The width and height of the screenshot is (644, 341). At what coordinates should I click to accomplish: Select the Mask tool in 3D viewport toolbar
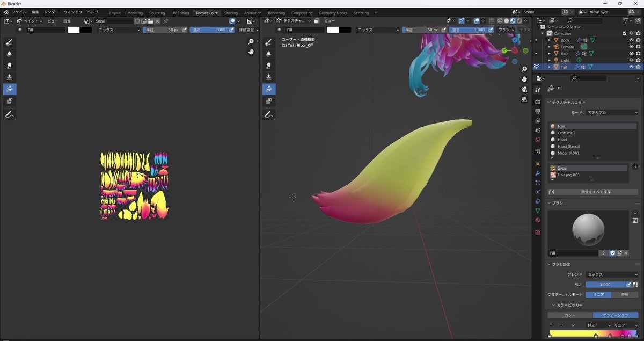(269, 101)
